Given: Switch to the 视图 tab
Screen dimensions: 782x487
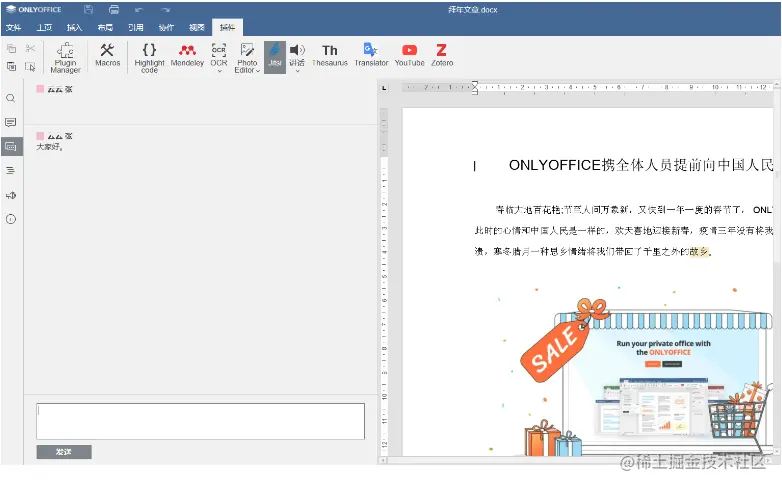Looking at the screenshot, I should [x=196, y=27].
